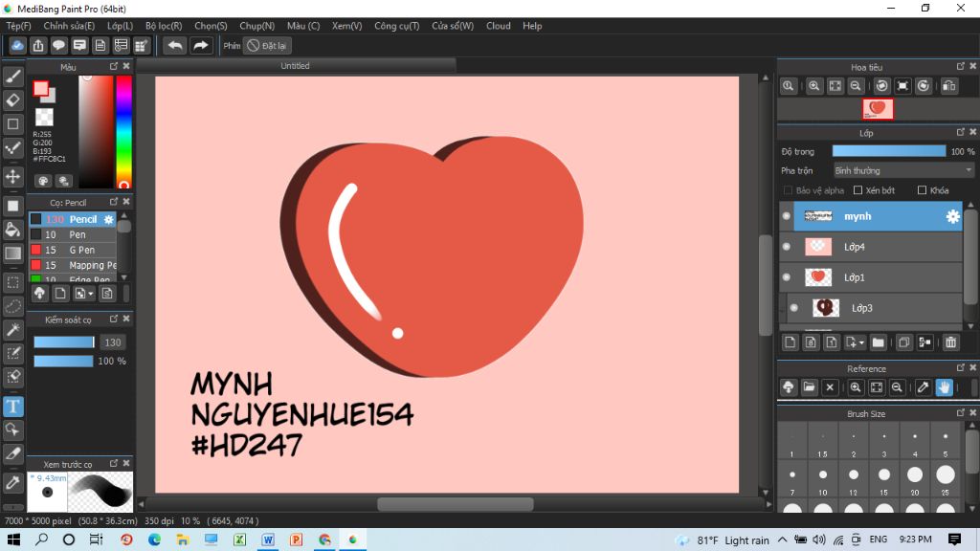The width and height of the screenshot is (980, 551).
Task: Adjust the Độ trong opacity slider
Action: (x=889, y=151)
